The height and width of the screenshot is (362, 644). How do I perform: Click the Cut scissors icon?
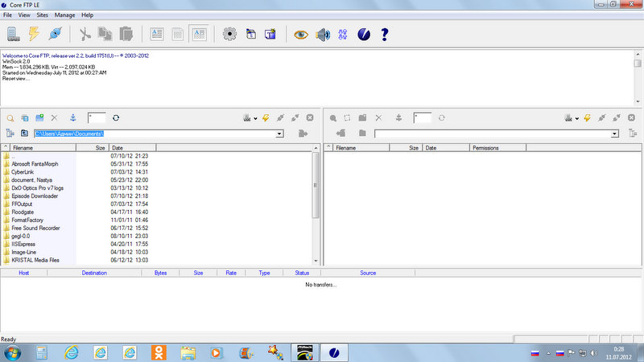coord(85,34)
